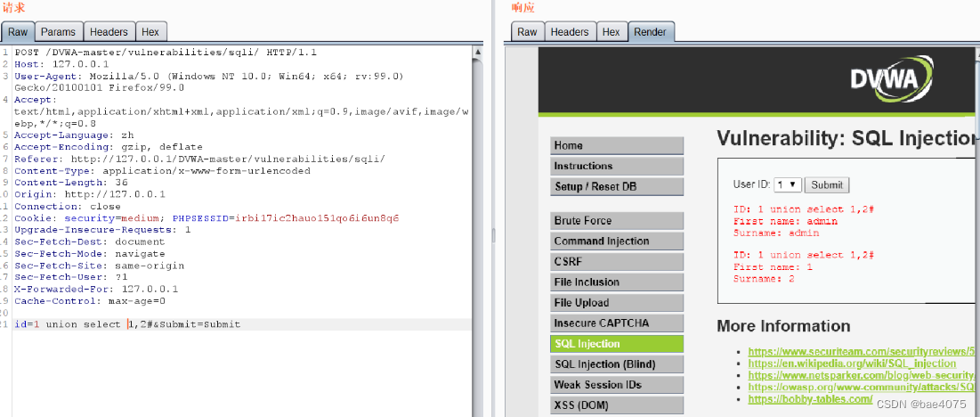This screenshot has height=417, width=980.
Task: Click the request pane scroll up arrow
Action: coord(478,52)
